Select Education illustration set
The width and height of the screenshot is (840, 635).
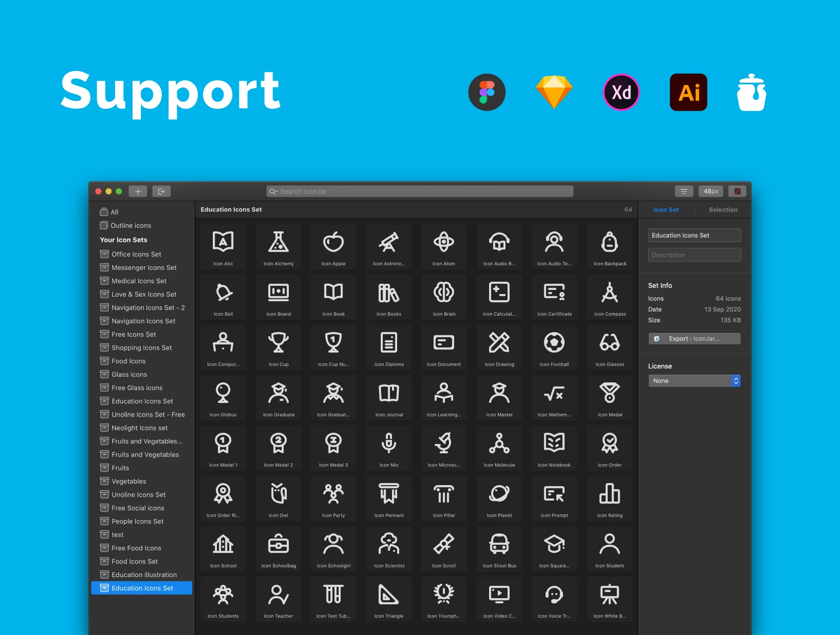pyautogui.click(x=142, y=575)
